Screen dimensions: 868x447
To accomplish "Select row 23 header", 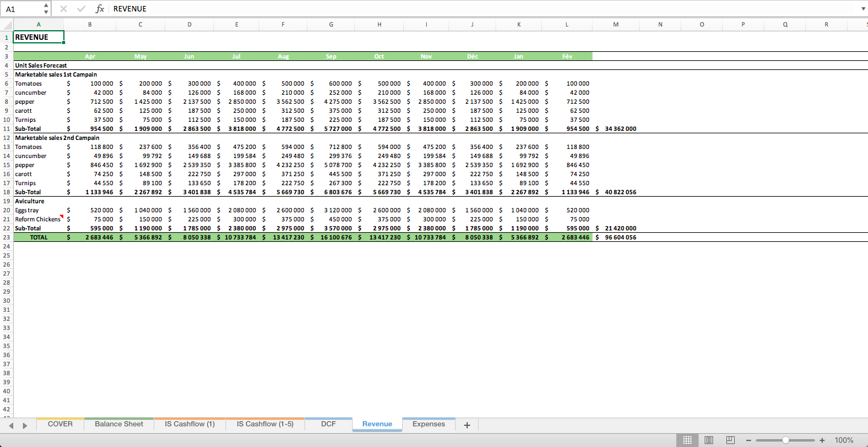I will 7,237.
